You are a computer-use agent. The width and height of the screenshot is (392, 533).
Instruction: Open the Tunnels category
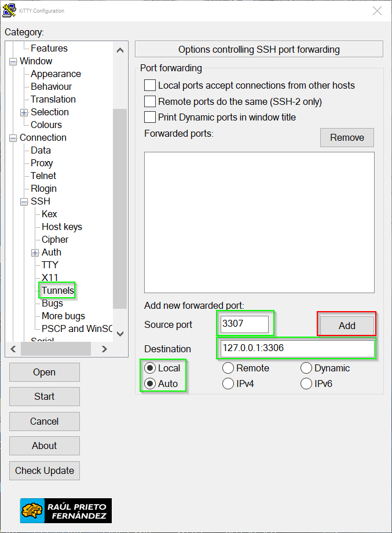(57, 290)
